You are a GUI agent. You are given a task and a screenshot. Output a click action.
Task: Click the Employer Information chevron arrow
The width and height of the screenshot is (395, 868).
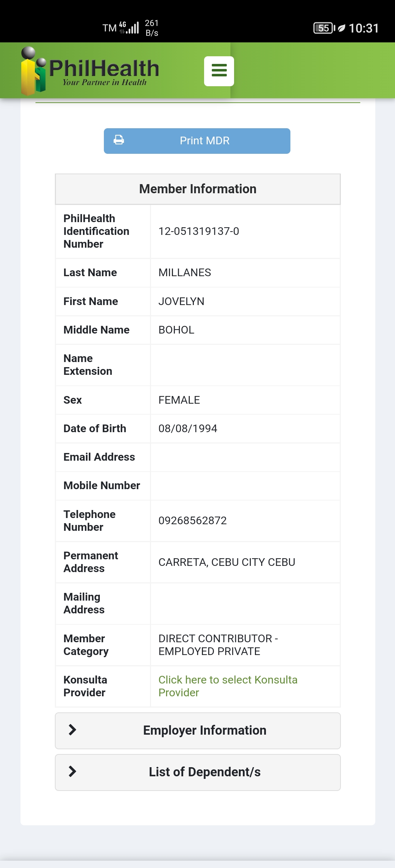click(x=72, y=730)
